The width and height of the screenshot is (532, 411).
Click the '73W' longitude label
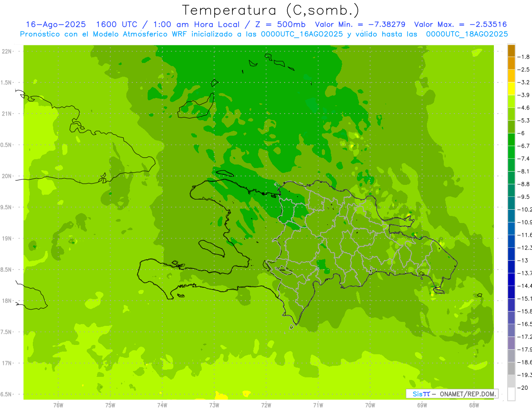(x=214, y=405)
